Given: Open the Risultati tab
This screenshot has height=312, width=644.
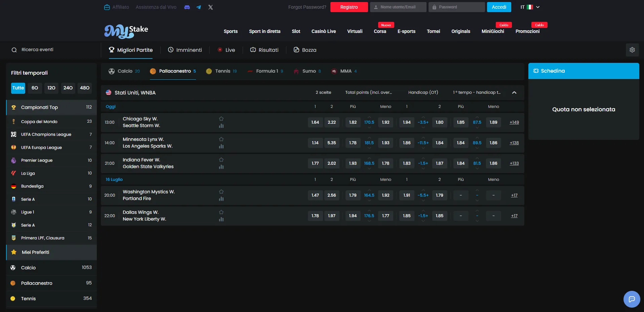Looking at the screenshot, I should [x=264, y=50].
